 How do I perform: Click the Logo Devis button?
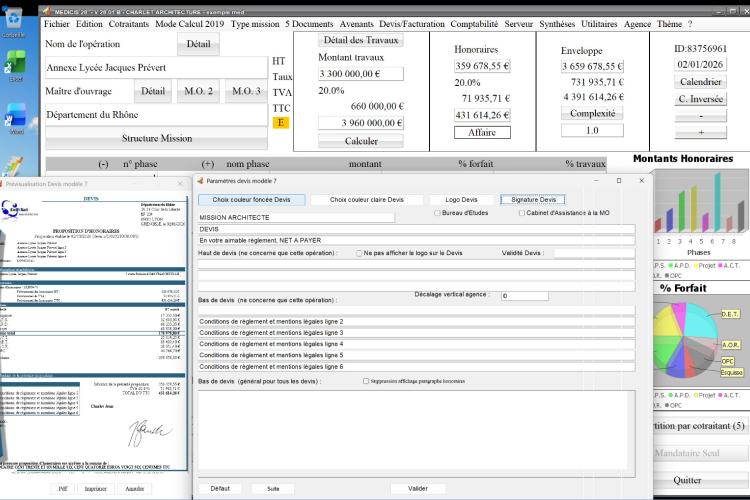pyautogui.click(x=461, y=200)
